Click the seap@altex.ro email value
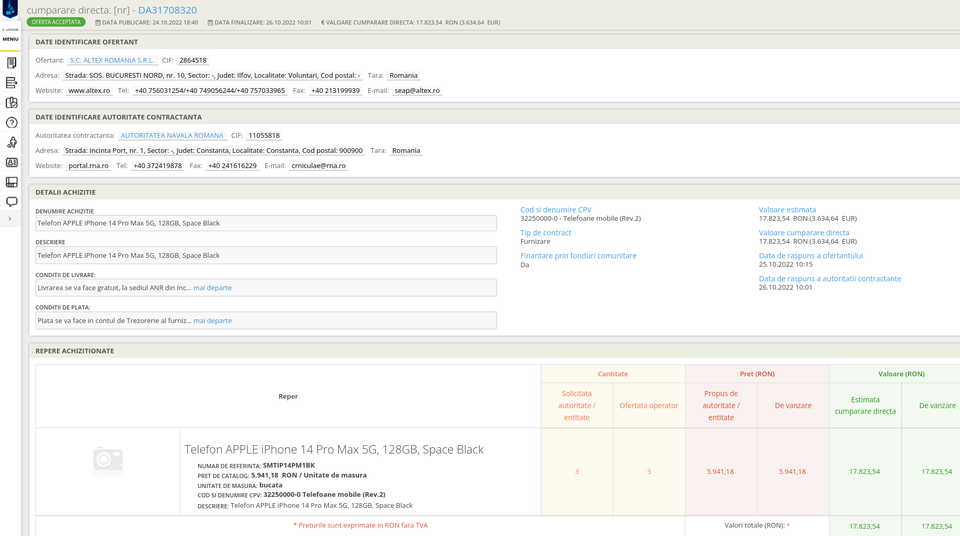This screenshot has width=960, height=536. [417, 91]
